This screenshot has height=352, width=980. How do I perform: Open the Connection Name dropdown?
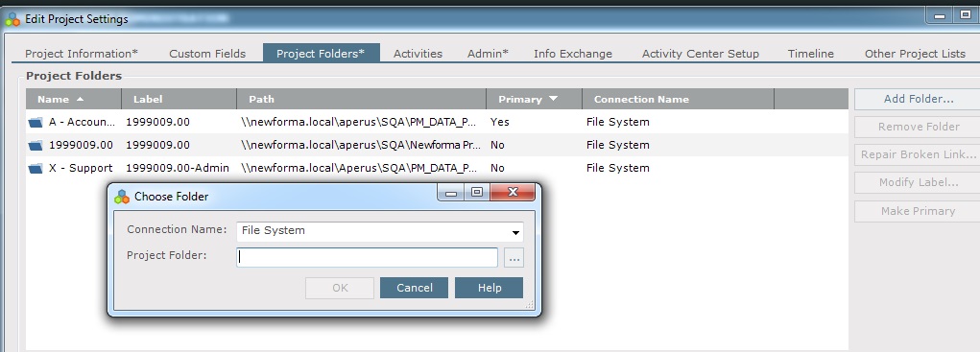click(x=380, y=231)
